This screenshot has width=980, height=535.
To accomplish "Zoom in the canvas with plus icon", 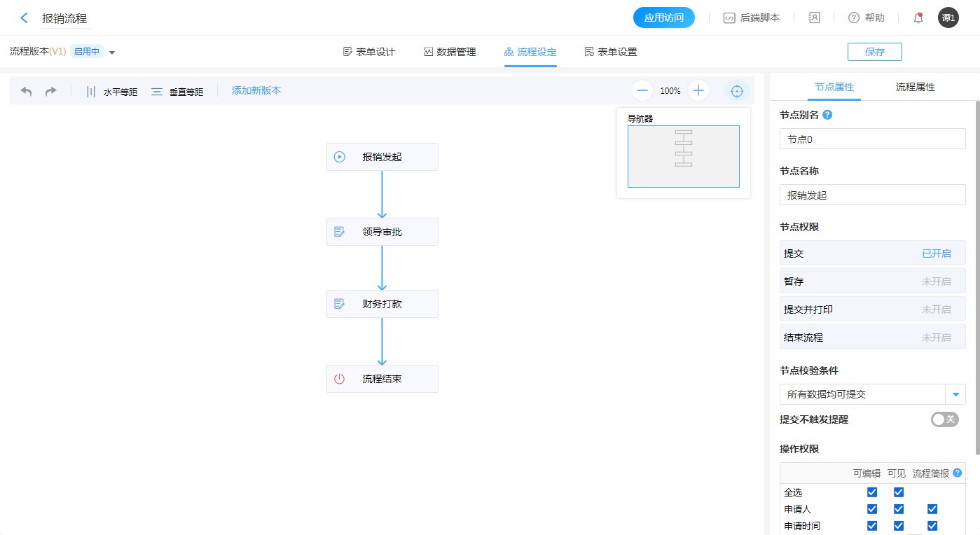I will [698, 90].
